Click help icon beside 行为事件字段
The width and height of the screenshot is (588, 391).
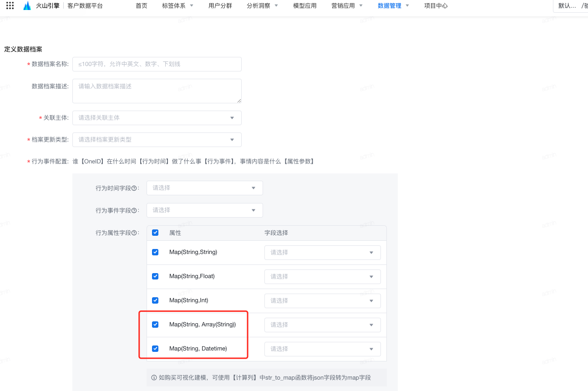pyautogui.click(x=134, y=210)
